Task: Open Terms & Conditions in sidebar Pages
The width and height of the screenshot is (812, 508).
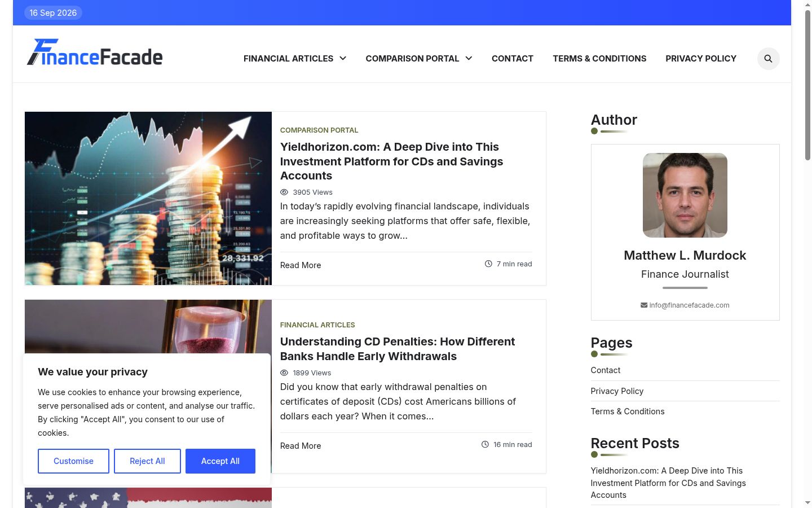Action: (628, 411)
